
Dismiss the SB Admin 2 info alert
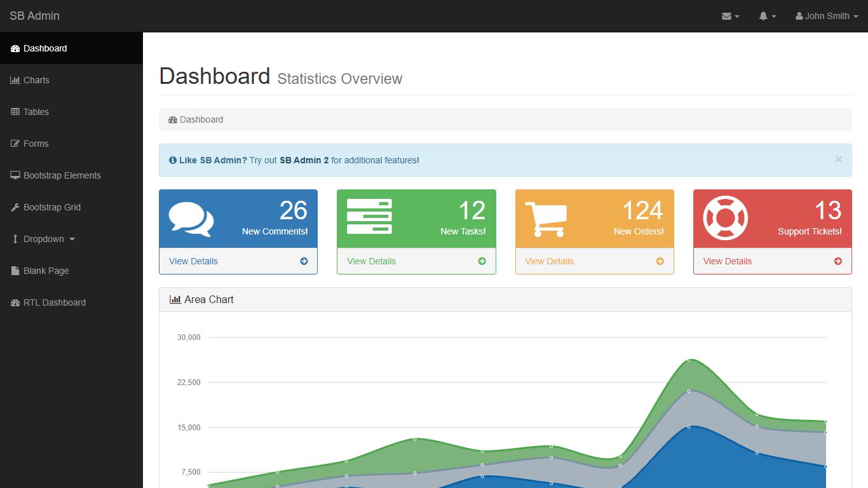(838, 159)
